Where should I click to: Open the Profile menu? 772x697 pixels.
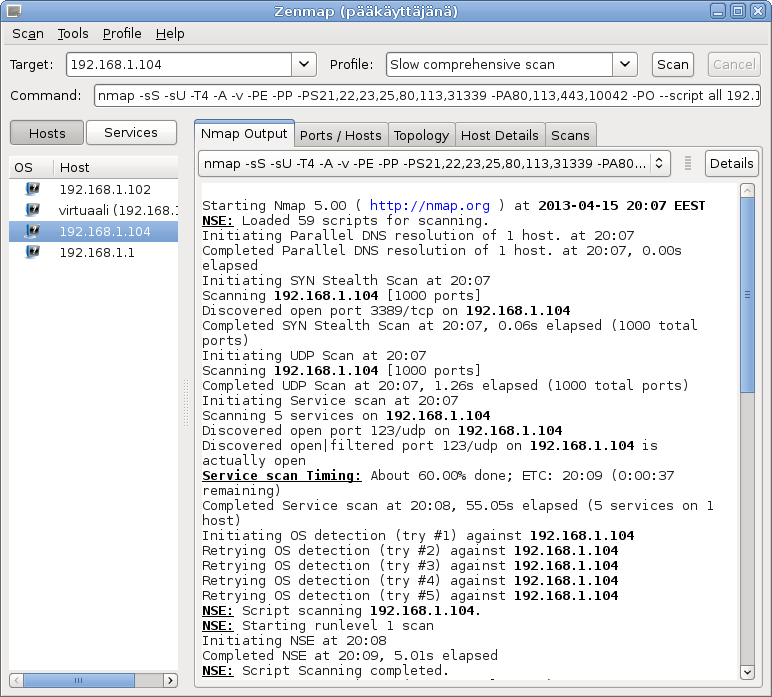122,34
